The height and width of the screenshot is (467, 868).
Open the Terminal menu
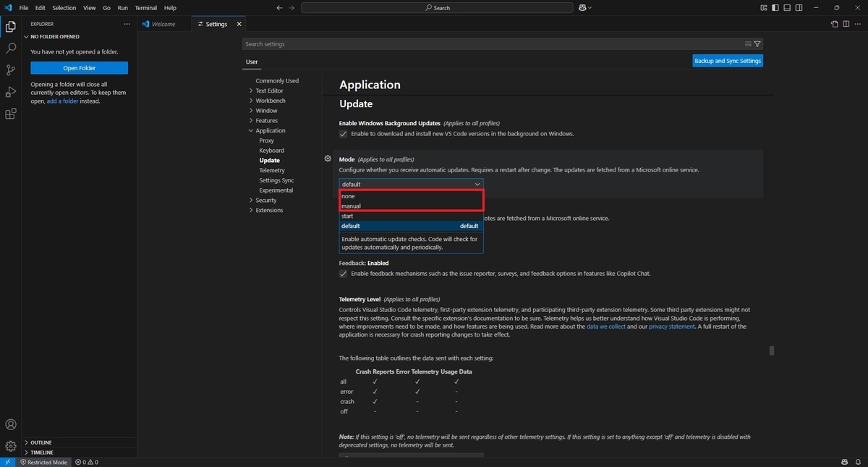tap(145, 8)
